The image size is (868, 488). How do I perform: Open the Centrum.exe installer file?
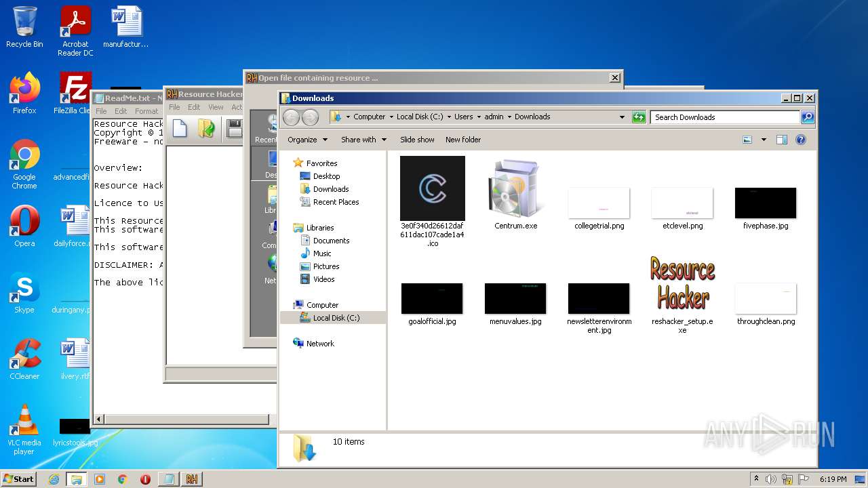pos(515,193)
